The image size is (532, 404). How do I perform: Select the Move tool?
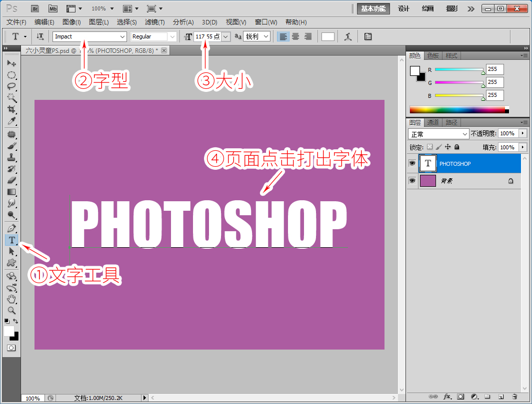coord(11,63)
